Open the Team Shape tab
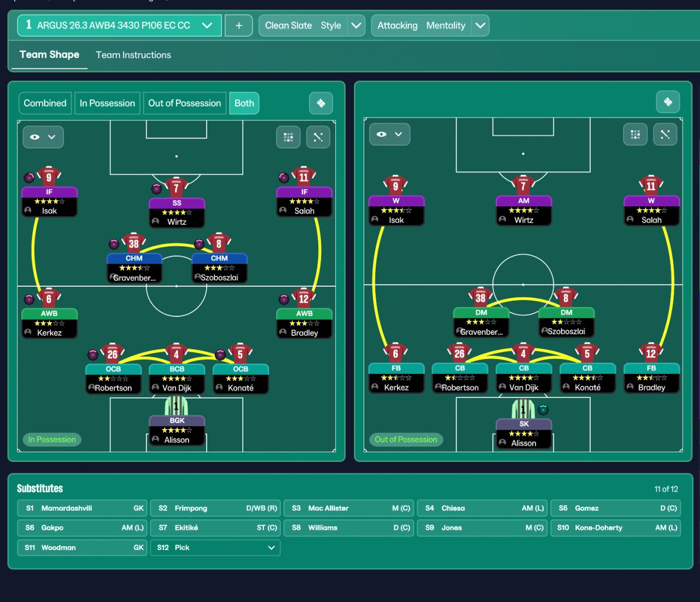The image size is (700, 602). pyautogui.click(x=49, y=55)
